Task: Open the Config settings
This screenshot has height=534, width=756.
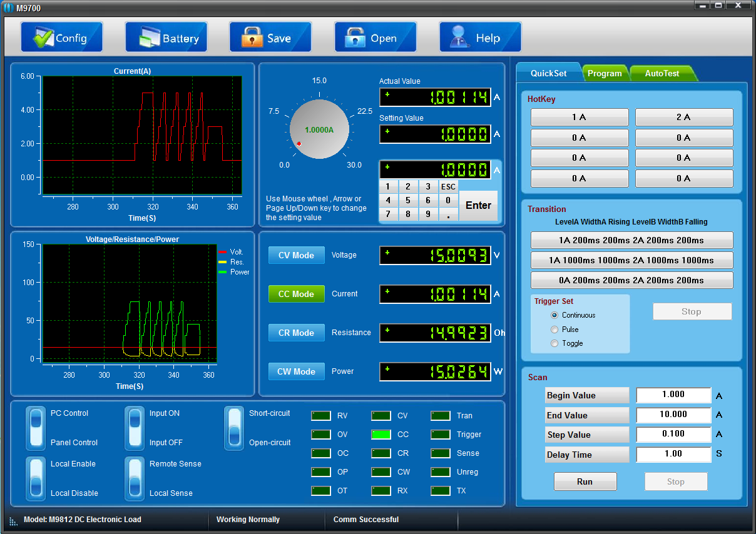Action: (61, 36)
